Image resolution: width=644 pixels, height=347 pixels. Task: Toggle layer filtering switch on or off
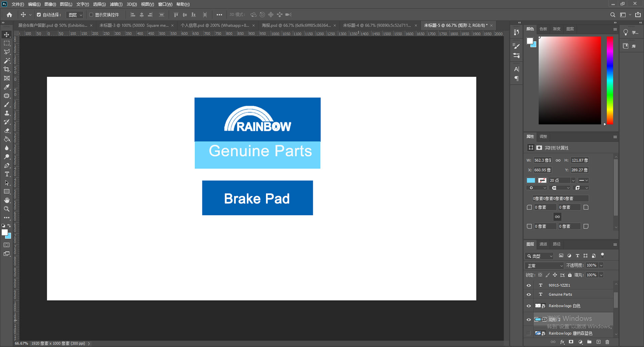click(603, 255)
